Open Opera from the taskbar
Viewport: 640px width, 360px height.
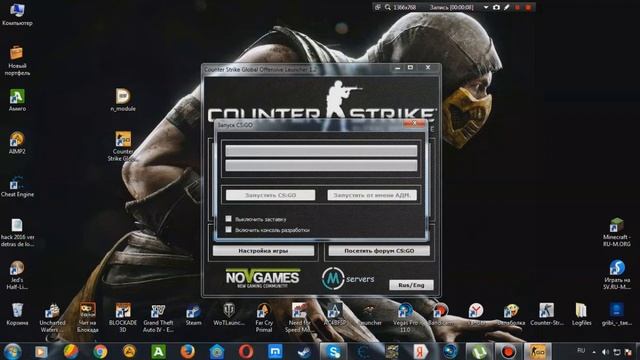pos(246,351)
